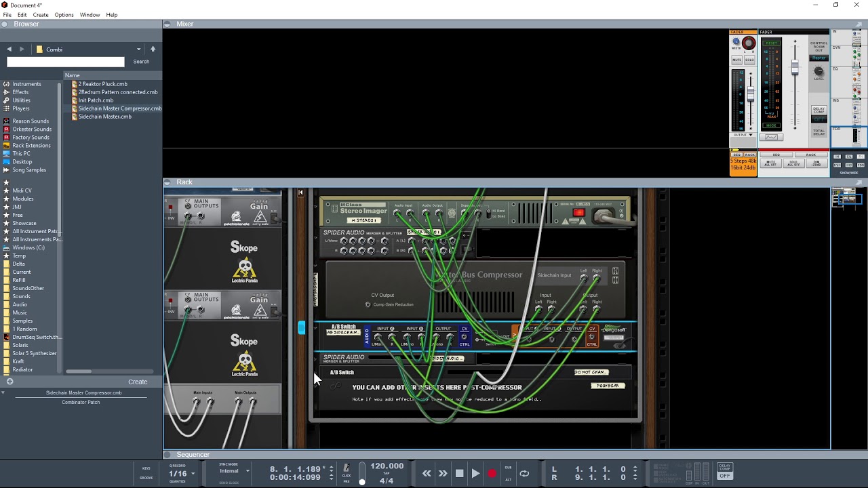Solo the mixer channel with SOLO button
868x488 pixels.
pyautogui.click(x=749, y=60)
